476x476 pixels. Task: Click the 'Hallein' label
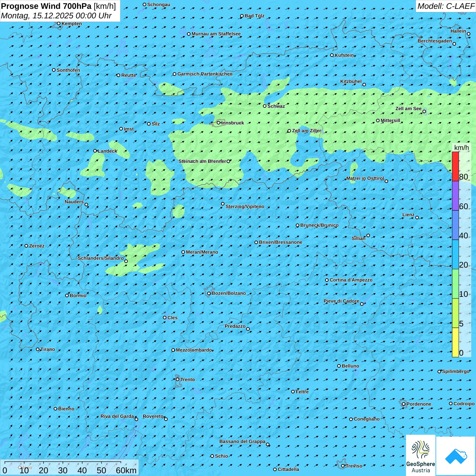click(x=458, y=31)
